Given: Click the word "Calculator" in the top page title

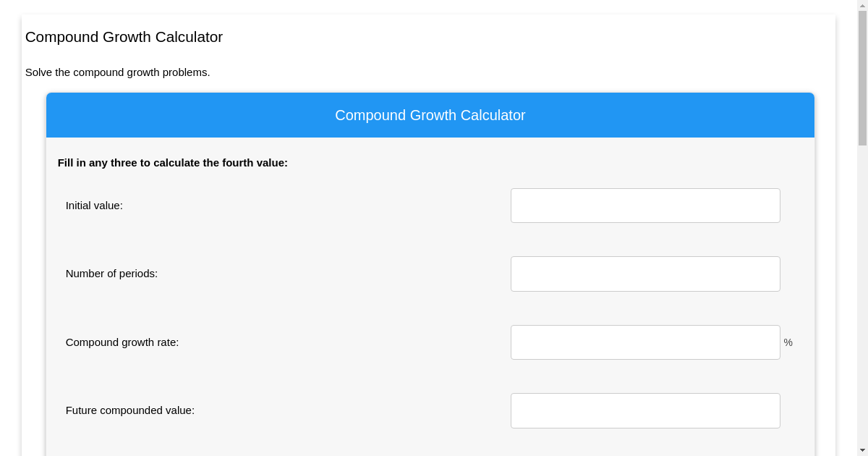Looking at the screenshot, I should click(189, 37).
